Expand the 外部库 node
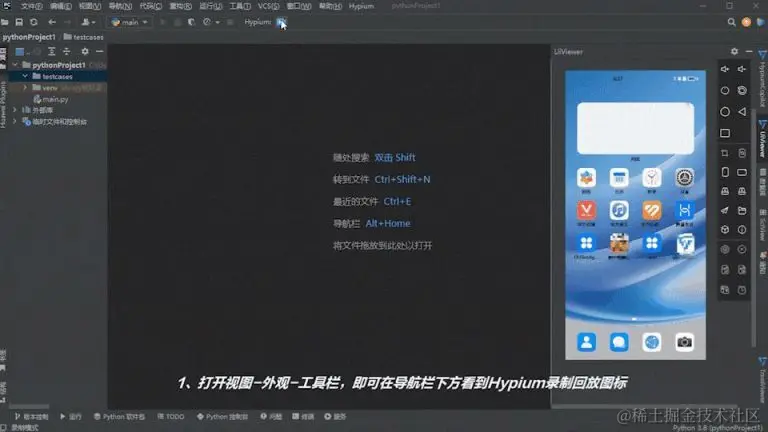 pyautogui.click(x=15, y=110)
